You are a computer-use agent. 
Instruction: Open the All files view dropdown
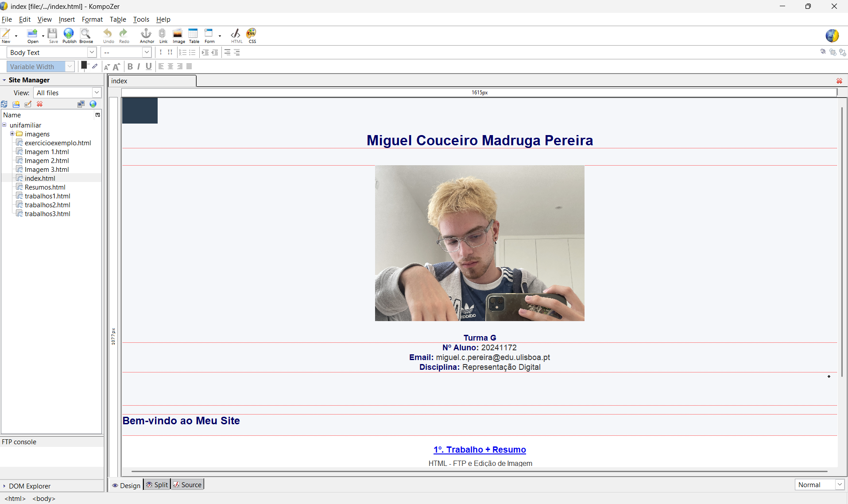[x=96, y=93]
